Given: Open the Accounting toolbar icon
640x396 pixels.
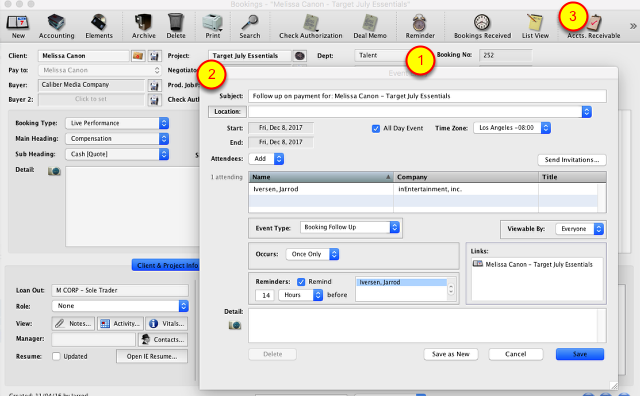Looking at the screenshot, I should point(56,22).
